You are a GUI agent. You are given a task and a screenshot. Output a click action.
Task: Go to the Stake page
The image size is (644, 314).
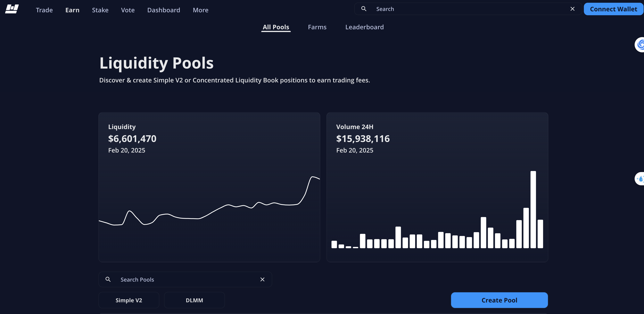pos(100,10)
